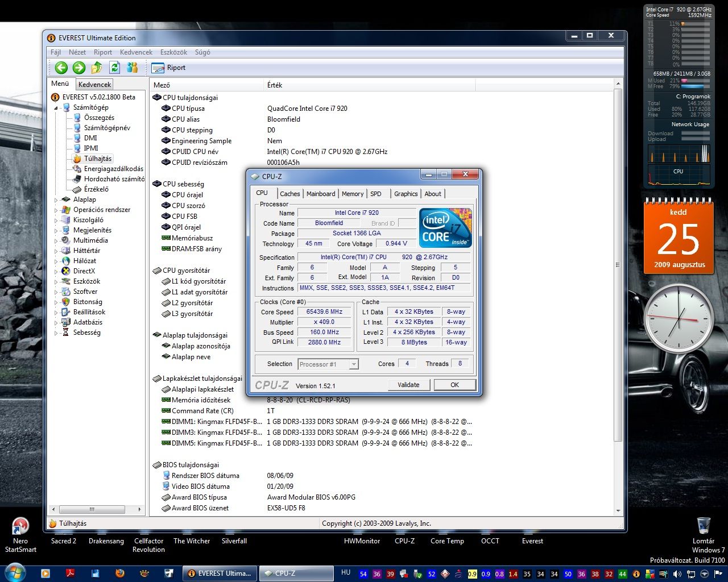Click the calendar gadget showing 25
The height and width of the screenshot is (582, 728).
point(679,238)
